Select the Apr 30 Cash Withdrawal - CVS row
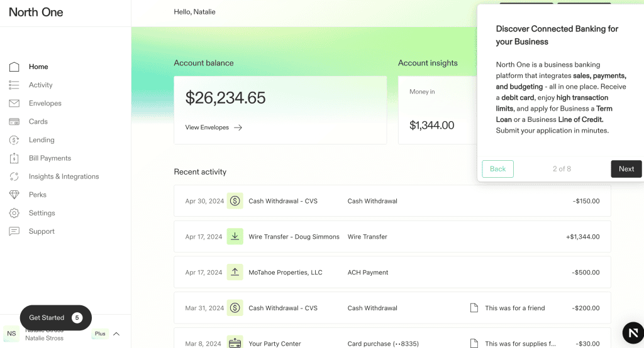Viewport: 644px width, 348px height. (392, 200)
